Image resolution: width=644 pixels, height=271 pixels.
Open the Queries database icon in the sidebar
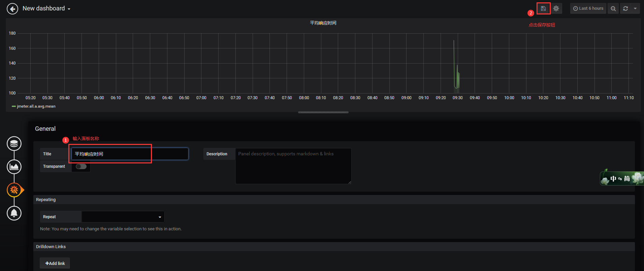[x=14, y=144]
